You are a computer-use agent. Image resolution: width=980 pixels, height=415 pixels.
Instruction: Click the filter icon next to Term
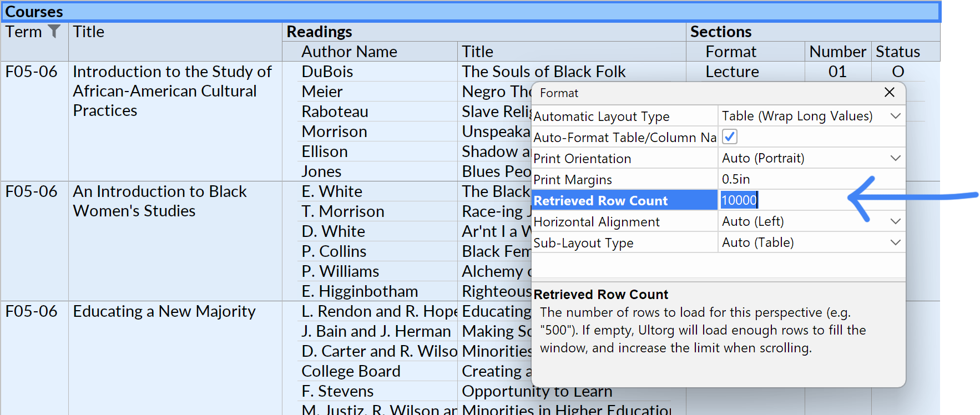54,32
